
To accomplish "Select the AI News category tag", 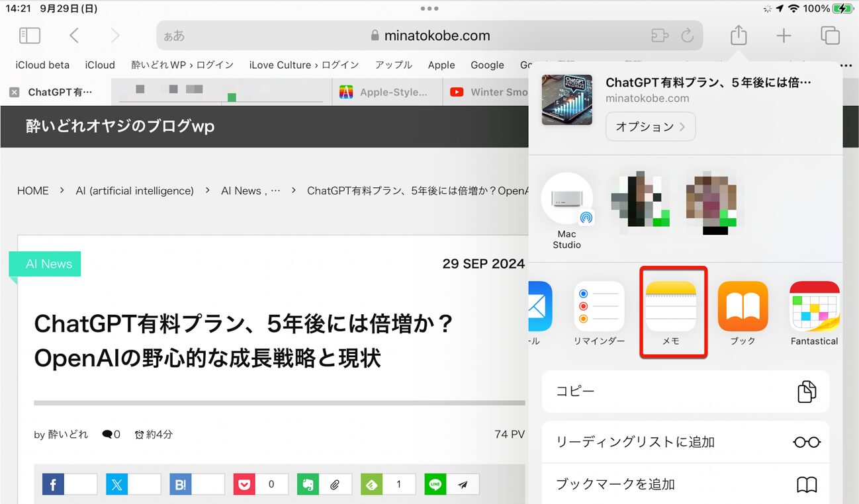I will pyautogui.click(x=45, y=264).
